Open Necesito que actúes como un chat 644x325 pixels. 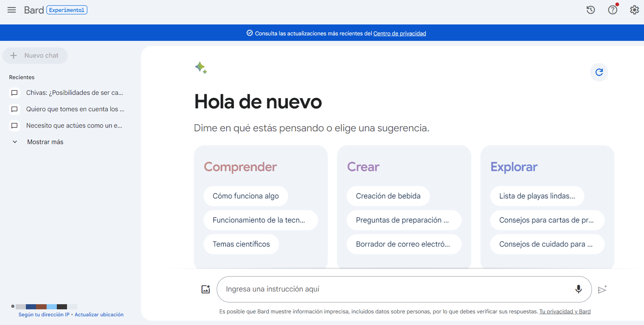[x=74, y=125]
